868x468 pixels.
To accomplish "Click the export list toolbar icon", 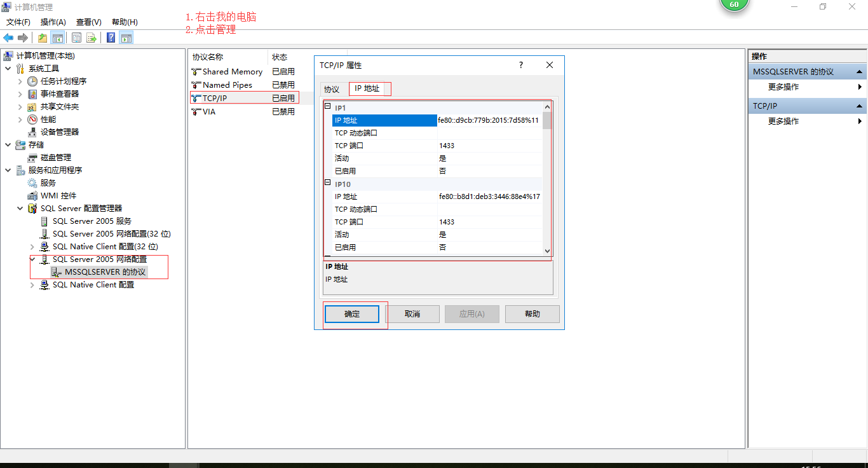I will coord(91,37).
